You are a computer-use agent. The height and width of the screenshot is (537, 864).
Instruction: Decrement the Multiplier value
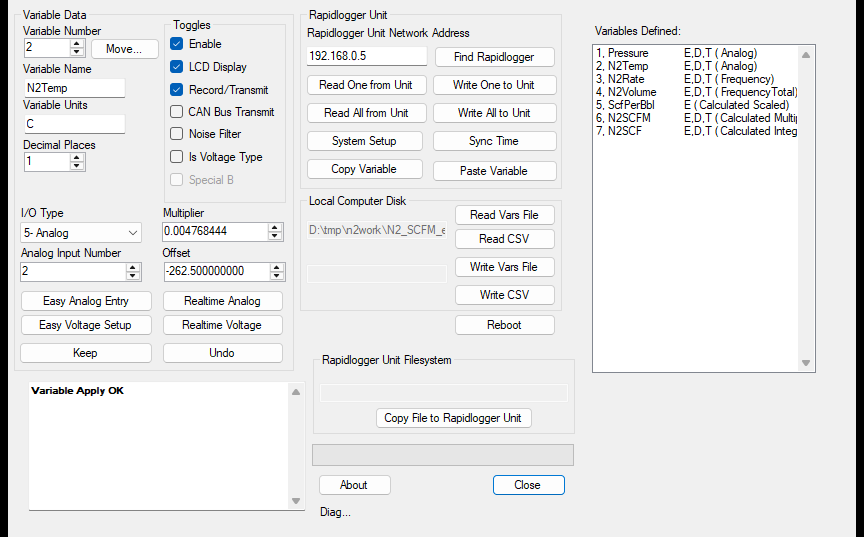point(274,236)
